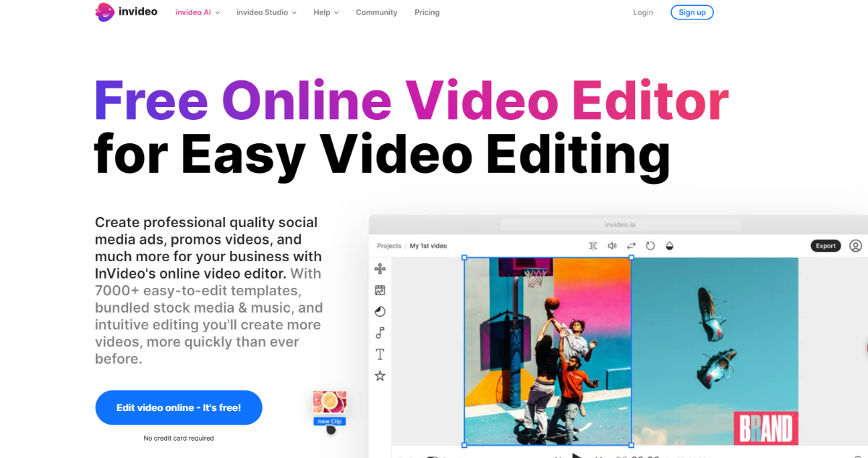Select the My 1st video breadcrumb title

pyautogui.click(x=428, y=246)
